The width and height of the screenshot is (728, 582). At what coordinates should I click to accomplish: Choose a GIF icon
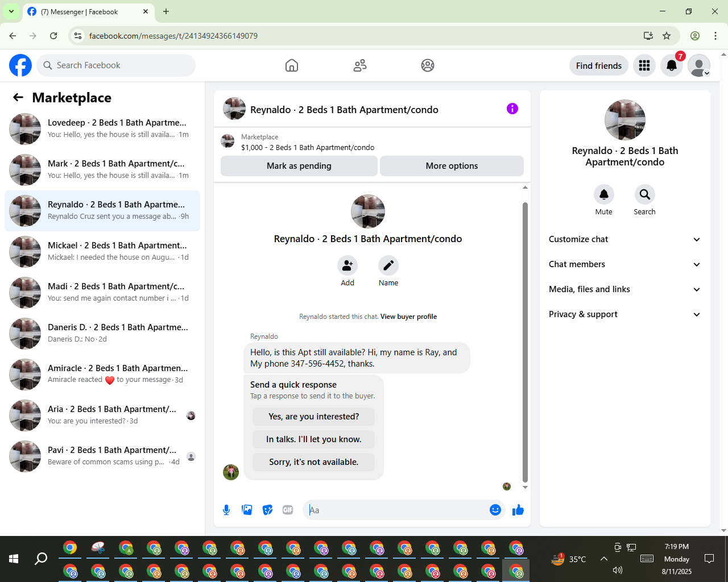click(x=288, y=510)
